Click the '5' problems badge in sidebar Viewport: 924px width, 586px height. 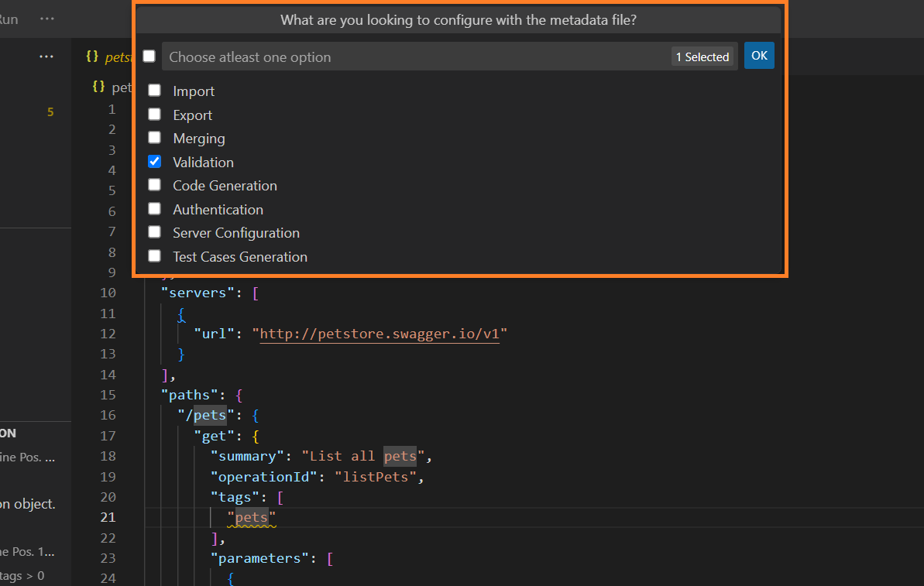50,112
